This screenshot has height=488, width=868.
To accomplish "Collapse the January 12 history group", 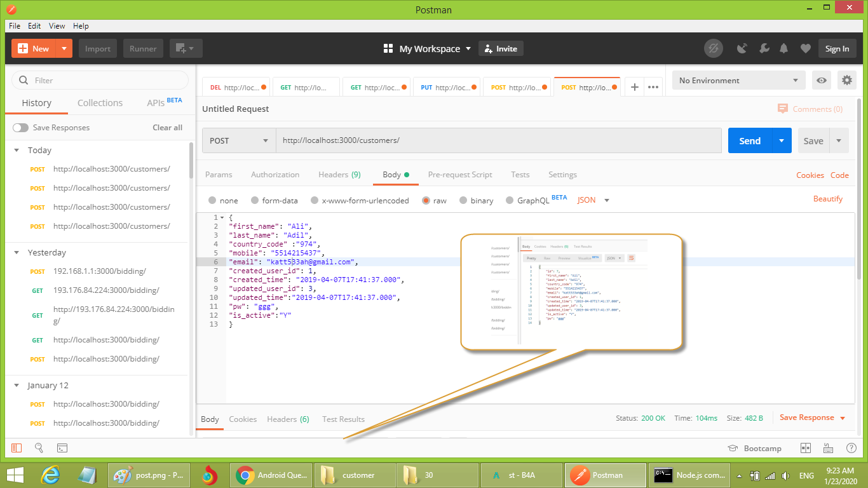I will (17, 386).
